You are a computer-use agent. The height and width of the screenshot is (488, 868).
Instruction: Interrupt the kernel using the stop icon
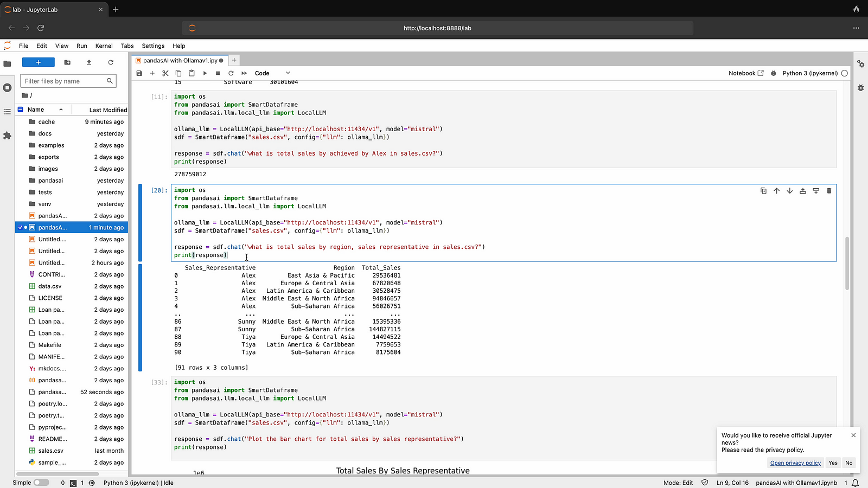click(218, 73)
